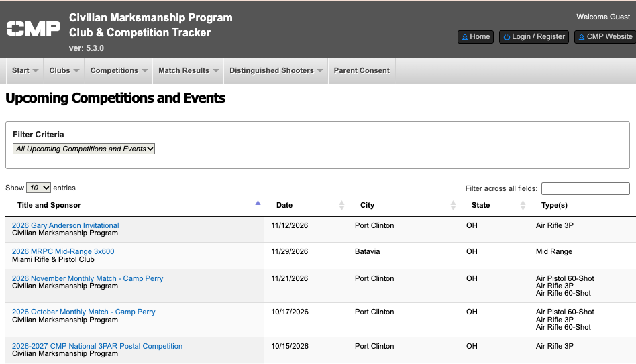Expand the Competitions menu
The width and height of the screenshot is (636, 364).
click(119, 70)
